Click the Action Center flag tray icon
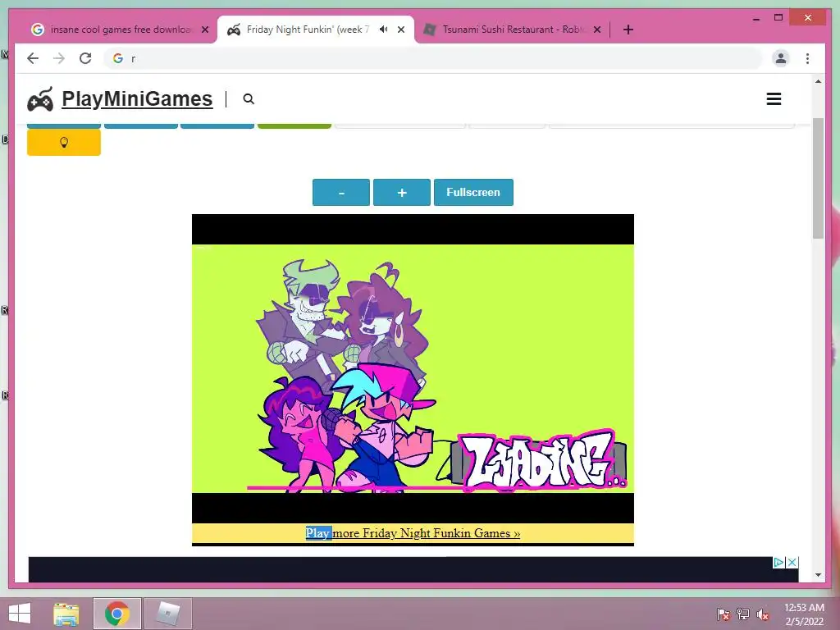Image resolution: width=840 pixels, height=630 pixels. (x=724, y=614)
